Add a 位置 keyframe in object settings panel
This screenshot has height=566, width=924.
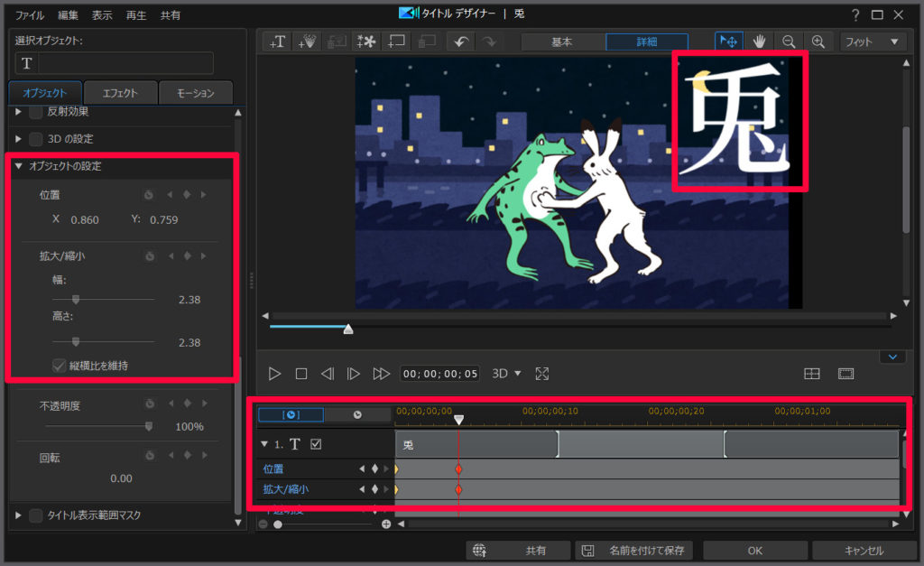[187, 195]
